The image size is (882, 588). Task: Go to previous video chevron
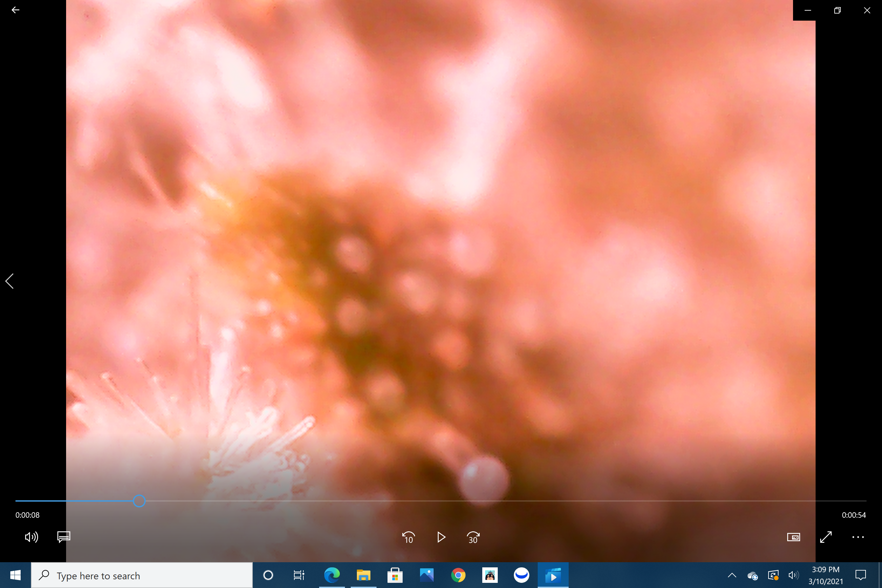10,281
